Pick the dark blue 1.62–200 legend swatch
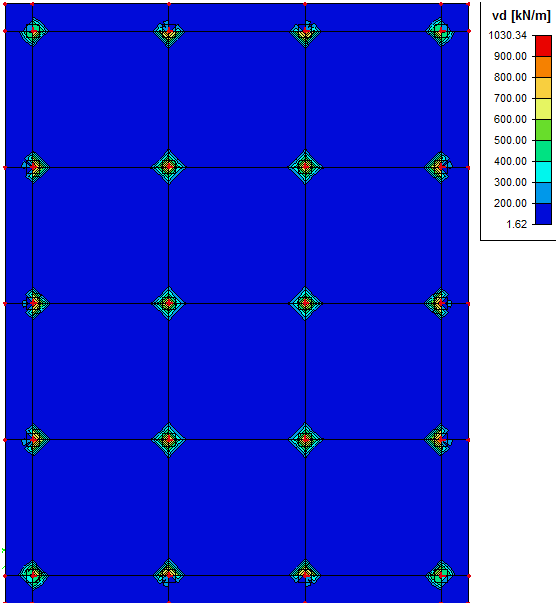 tap(543, 214)
